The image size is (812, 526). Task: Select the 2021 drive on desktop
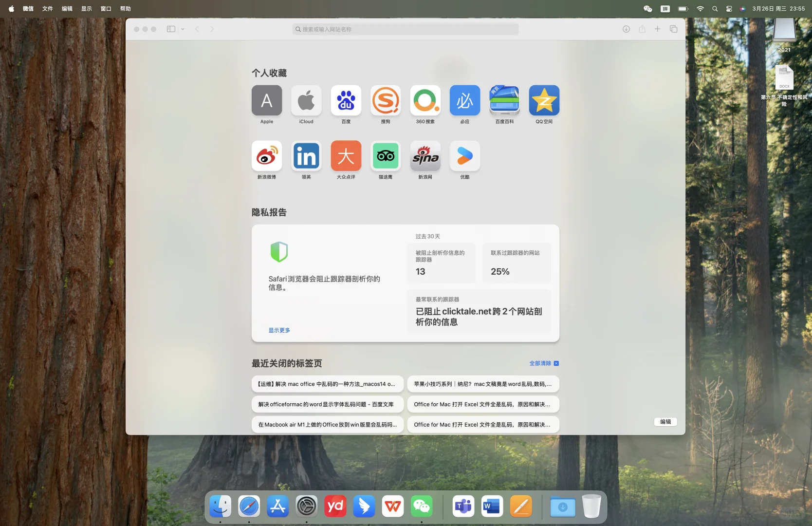(784, 34)
